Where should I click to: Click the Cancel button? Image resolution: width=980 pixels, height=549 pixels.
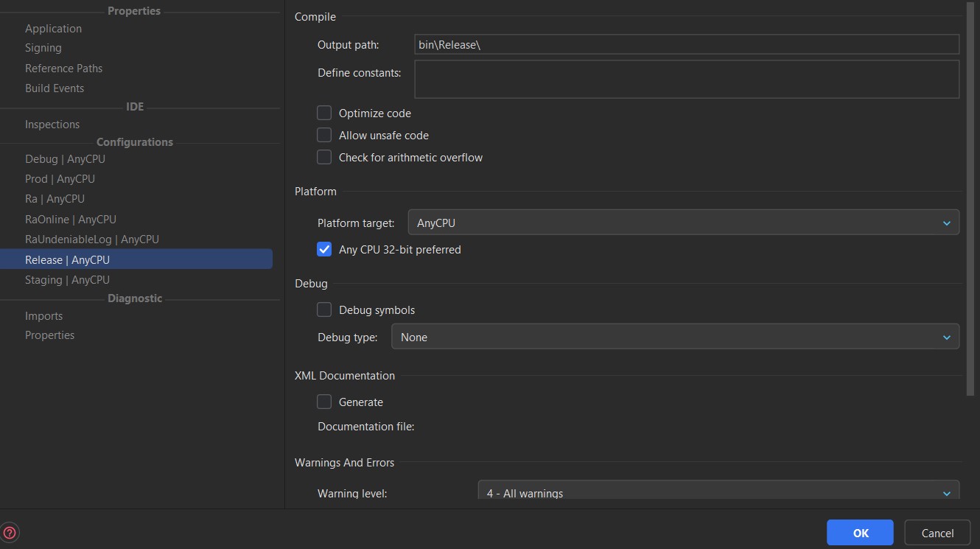point(937,533)
